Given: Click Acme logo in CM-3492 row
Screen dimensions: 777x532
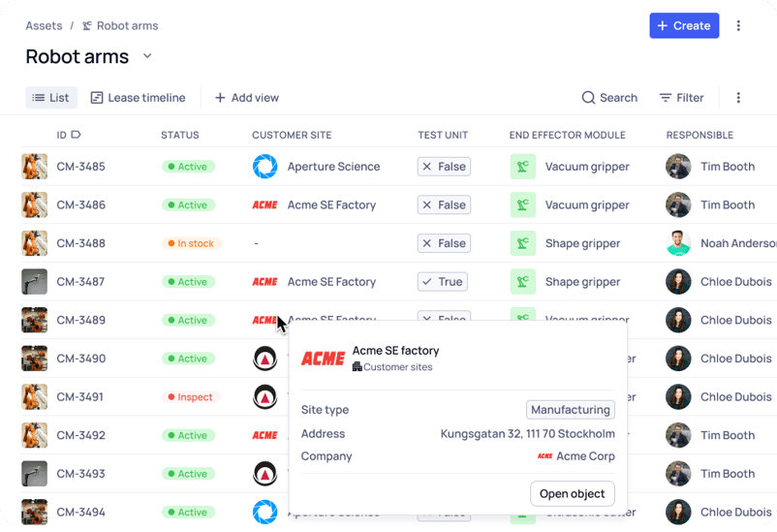Looking at the screenshot, I should [x=265, y=435].
